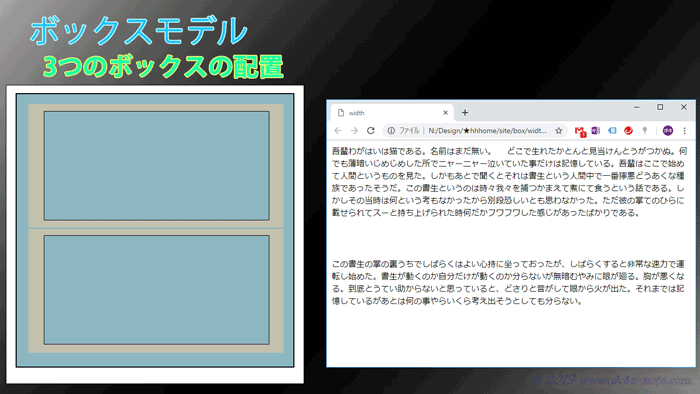The width and height of the screenshot is (700, 394).
Task: Click the gray pin extension icon
Action: [x=645, y=130]
